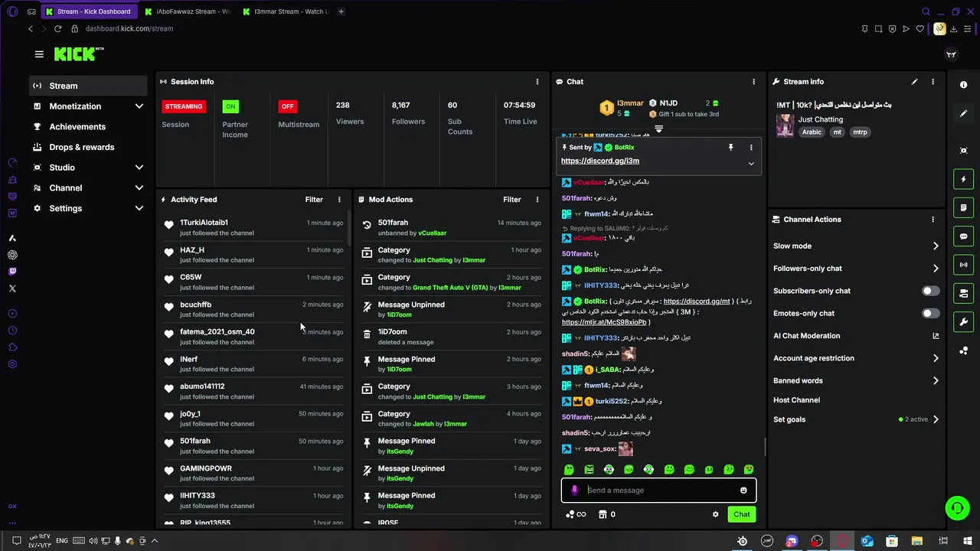Expand the pinned message chevron
Image resolution: width=980 pixels, height=551 pixels.
pyautogui.click(x=751, y=163)
